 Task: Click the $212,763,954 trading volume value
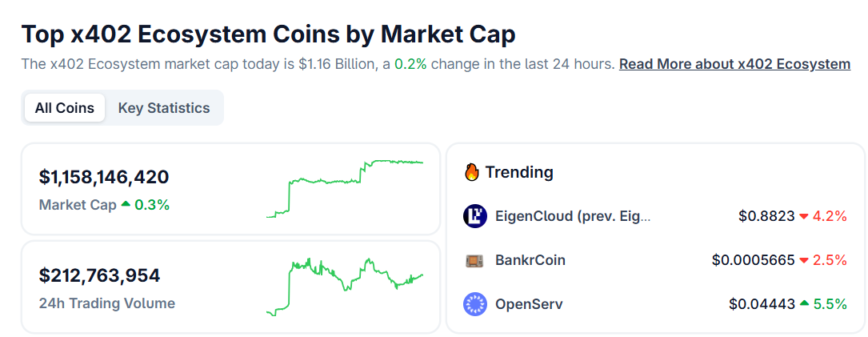100,276
